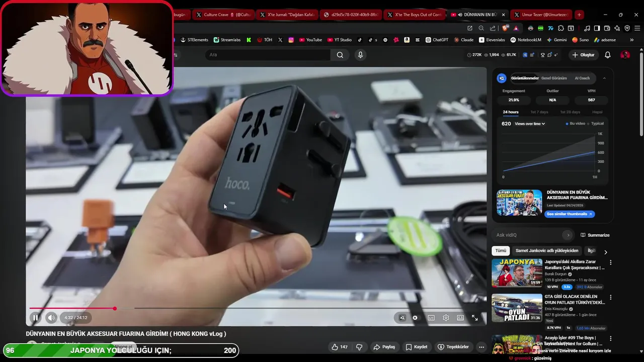
Task: Switch to X'te The Boys browser tab
Action: coord(415,15)
